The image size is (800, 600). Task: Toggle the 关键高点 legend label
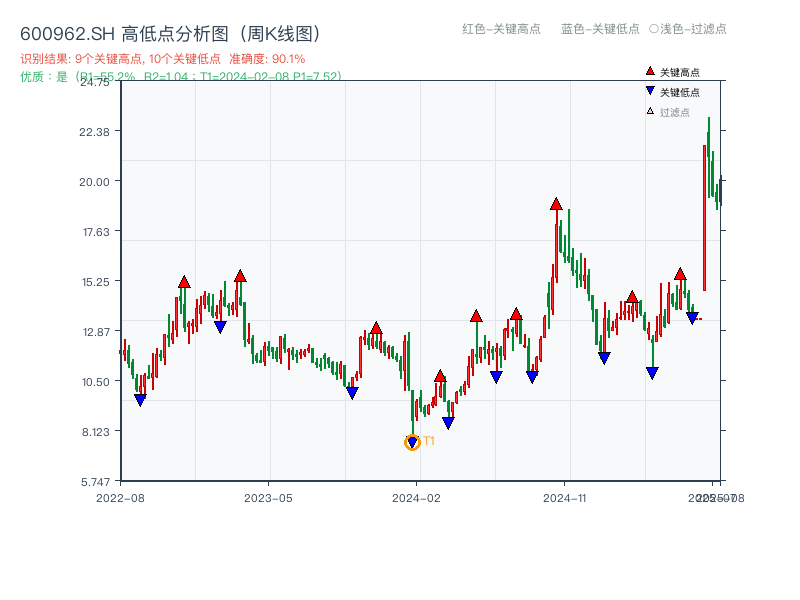coord(680,72)
